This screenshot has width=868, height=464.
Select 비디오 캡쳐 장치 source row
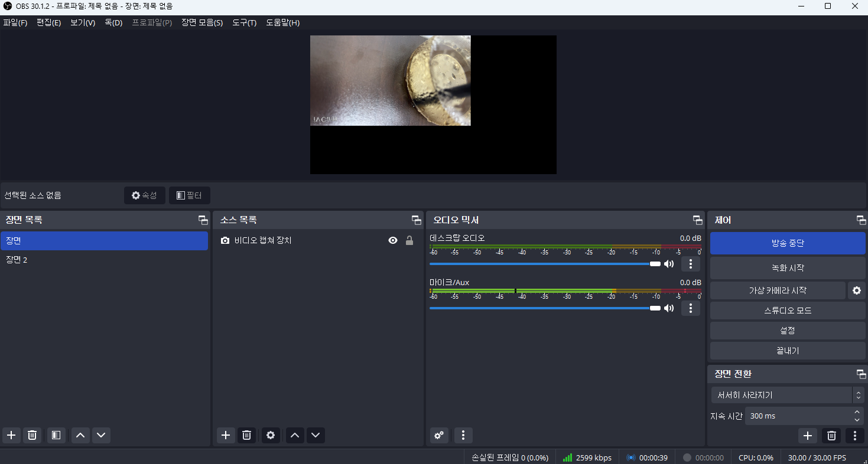(x=318, y=241)
